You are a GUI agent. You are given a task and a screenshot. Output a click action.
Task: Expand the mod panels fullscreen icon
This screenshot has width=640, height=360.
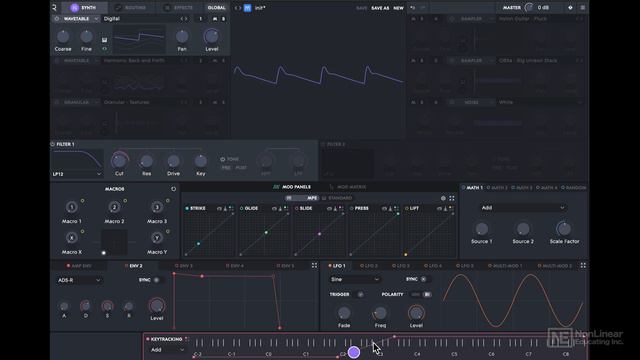point(452,198)
